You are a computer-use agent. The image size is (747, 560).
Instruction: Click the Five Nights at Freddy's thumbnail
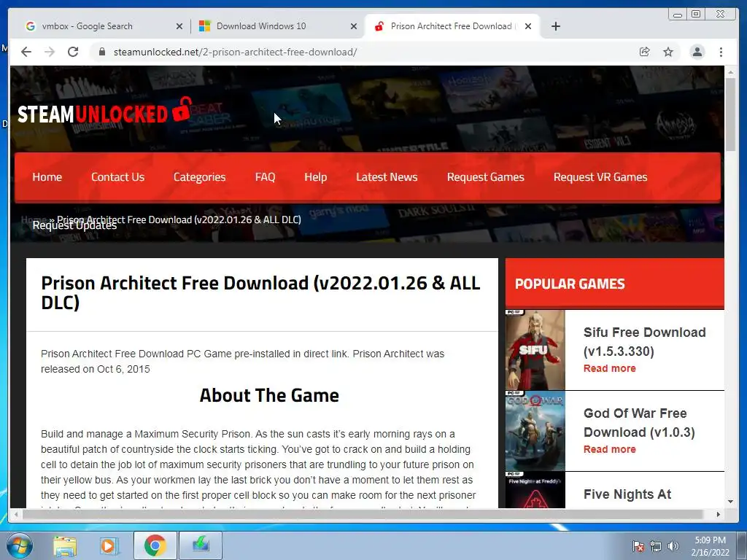pyautogui.click(x=535, y=490)
